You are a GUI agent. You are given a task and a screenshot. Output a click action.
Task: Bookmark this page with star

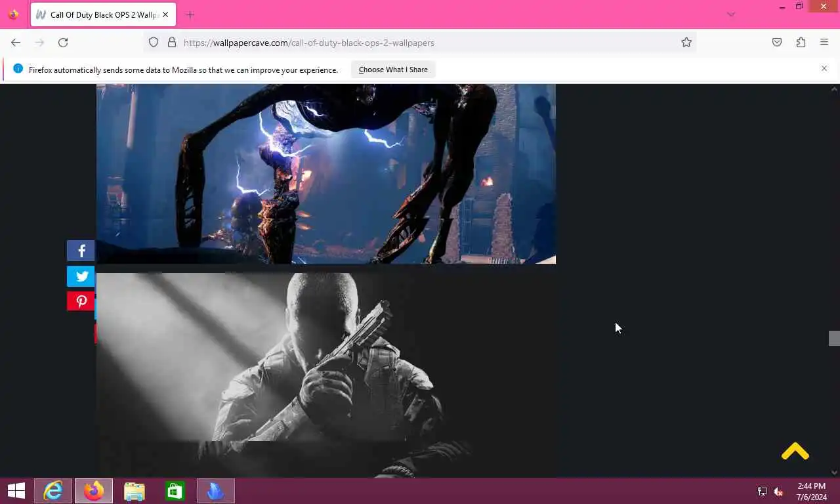[x=686, y=43]
